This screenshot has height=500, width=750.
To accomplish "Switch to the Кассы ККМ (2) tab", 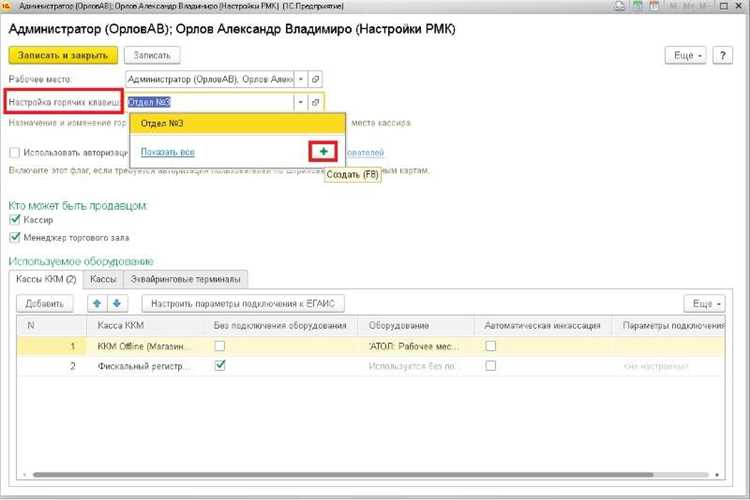I will (46, 279).
